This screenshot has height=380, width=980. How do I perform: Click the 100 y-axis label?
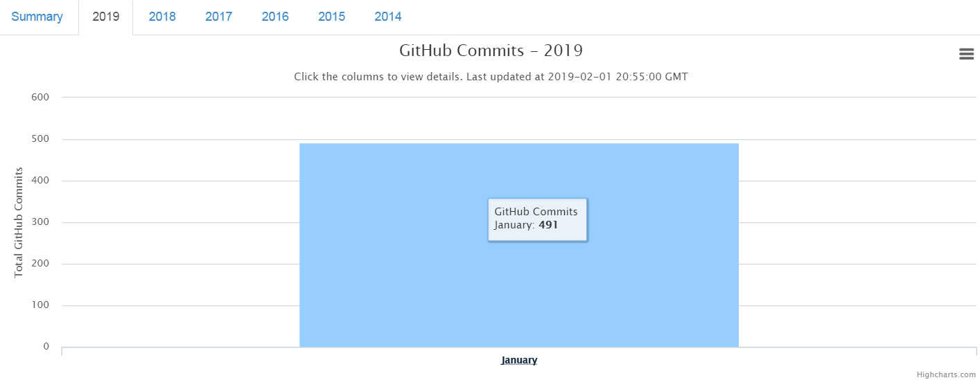[x=40, y=305]
